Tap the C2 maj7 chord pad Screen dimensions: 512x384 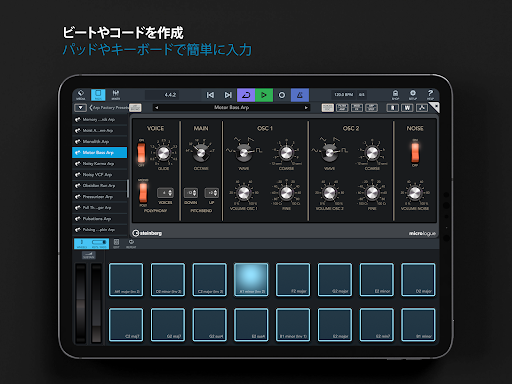click(x=126, y=325)
